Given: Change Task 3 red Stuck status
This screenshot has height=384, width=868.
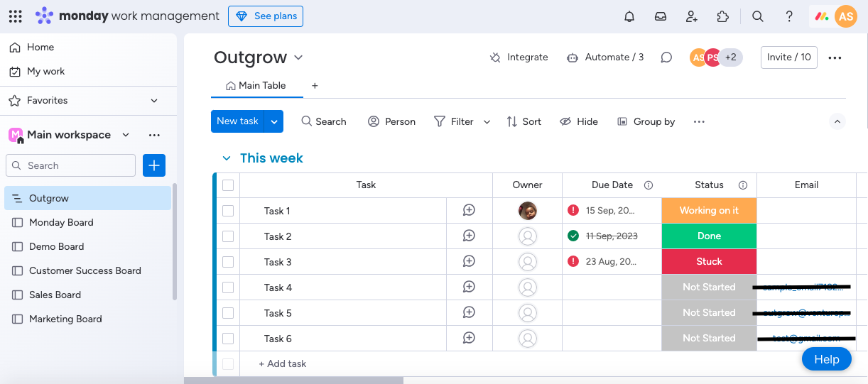Looking at the screenshot, I should coord(709,262).
